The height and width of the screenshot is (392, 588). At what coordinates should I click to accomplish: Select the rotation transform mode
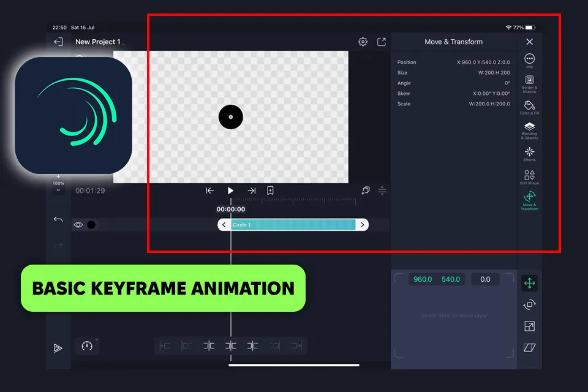pos(530,304)
